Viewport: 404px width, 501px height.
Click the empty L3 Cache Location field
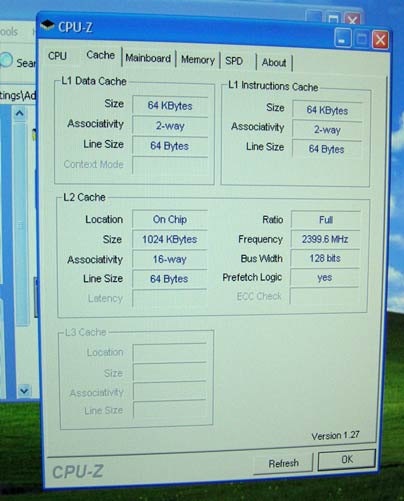pos(169,352)
